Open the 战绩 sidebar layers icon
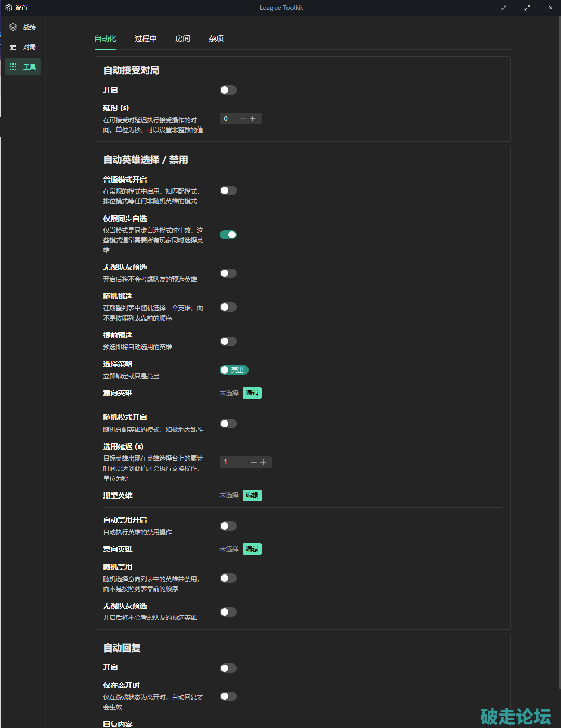 (x=13, y=27)
